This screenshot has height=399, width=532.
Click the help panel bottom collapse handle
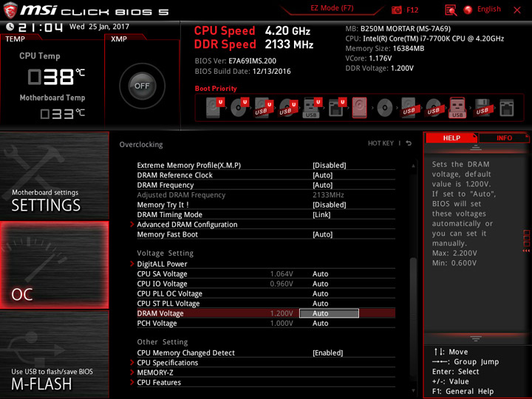pos(476,338)
